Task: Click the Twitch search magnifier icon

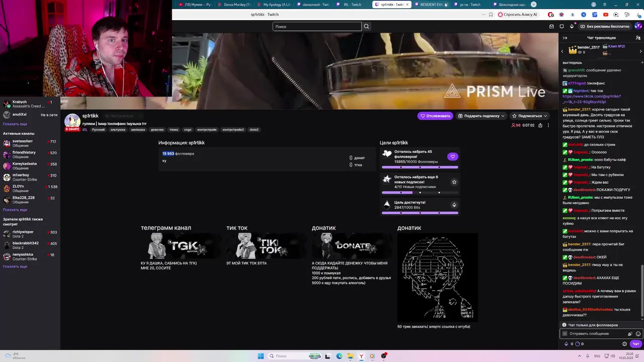Action: tap(366, 26)
